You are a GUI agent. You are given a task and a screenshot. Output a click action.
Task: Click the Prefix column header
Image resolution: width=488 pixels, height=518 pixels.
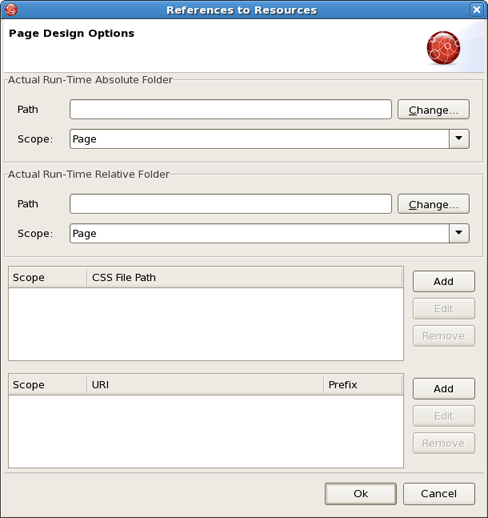click(x=363, y=385)
